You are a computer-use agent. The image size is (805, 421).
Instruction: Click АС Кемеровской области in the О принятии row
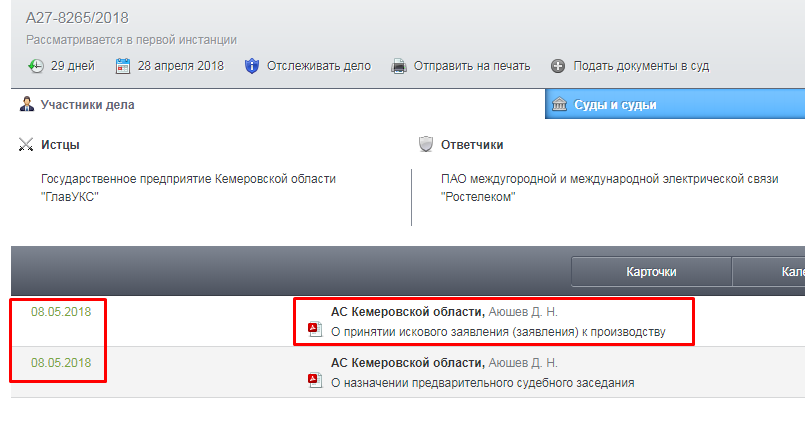pyautogui.click(x=408, y=312)
